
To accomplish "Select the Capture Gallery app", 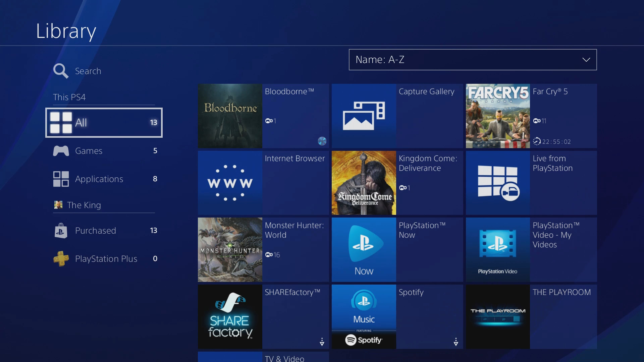I will (397, 116).
